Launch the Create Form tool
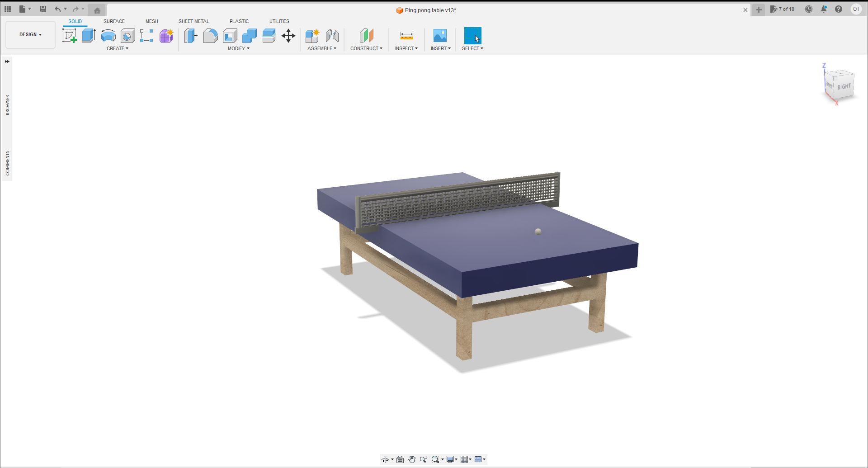The width and height of the screenshot is (868, 468). (166, 36)
